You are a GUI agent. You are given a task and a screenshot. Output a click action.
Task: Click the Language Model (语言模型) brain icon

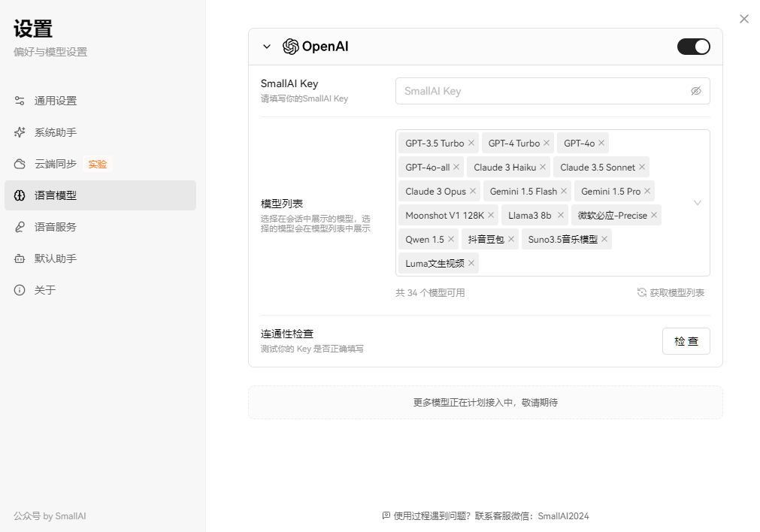pos(20,195)
